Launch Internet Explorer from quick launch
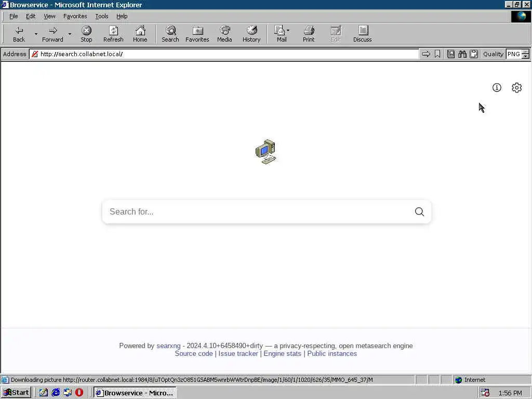This screenshot has width=532, height=399. click(55, 393)
